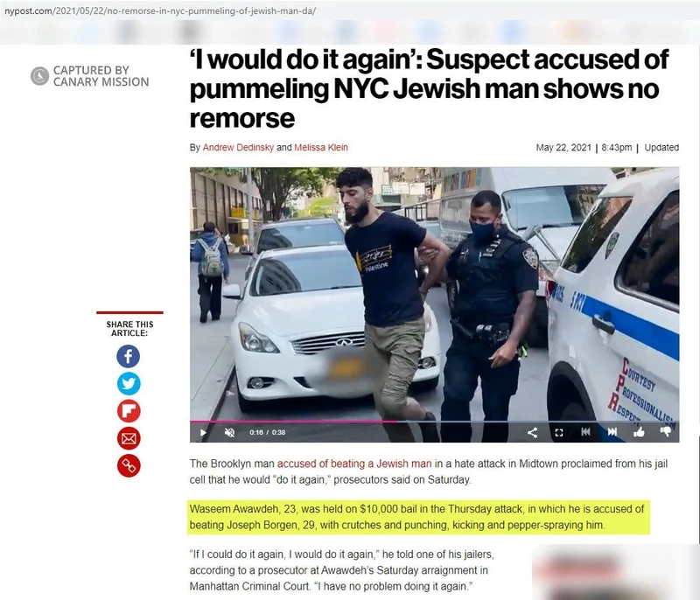Skip to previous video
The width and height of the screenshot is (700, 600).
click(x=585, y=432)
